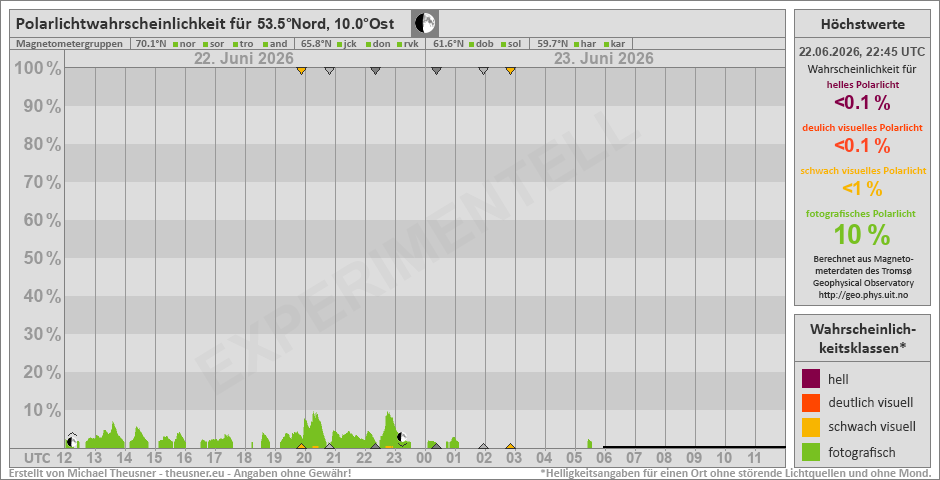Click the moonset icon near 23 UTC

coord(402,439)
